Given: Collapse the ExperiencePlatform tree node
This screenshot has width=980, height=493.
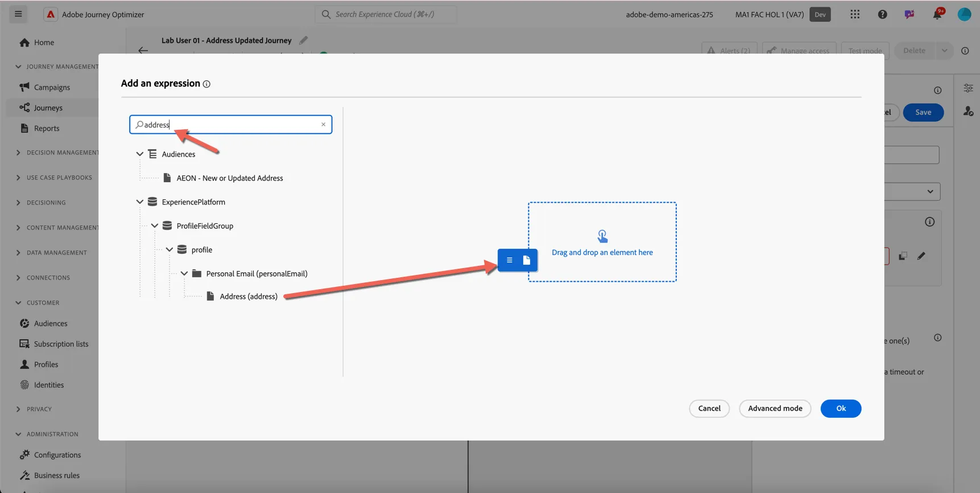Looking at the screenshot, I should click(x=140, y=202).
